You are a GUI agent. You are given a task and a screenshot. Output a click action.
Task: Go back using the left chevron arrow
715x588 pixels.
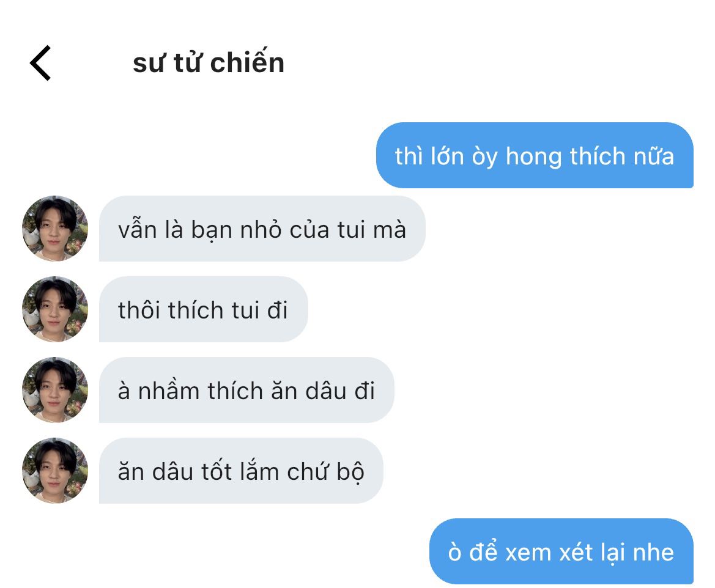40,63
